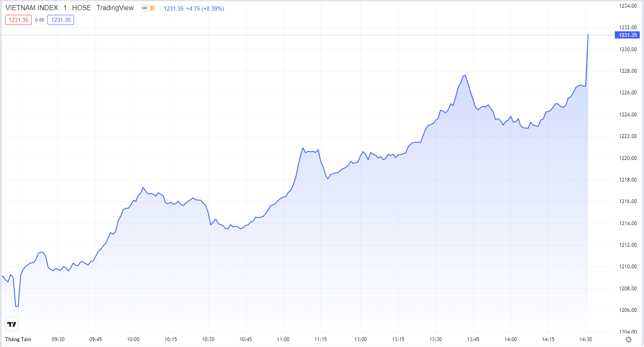
Task: Click the 1218.00 price axis label
Action: (x=628, y=180)
